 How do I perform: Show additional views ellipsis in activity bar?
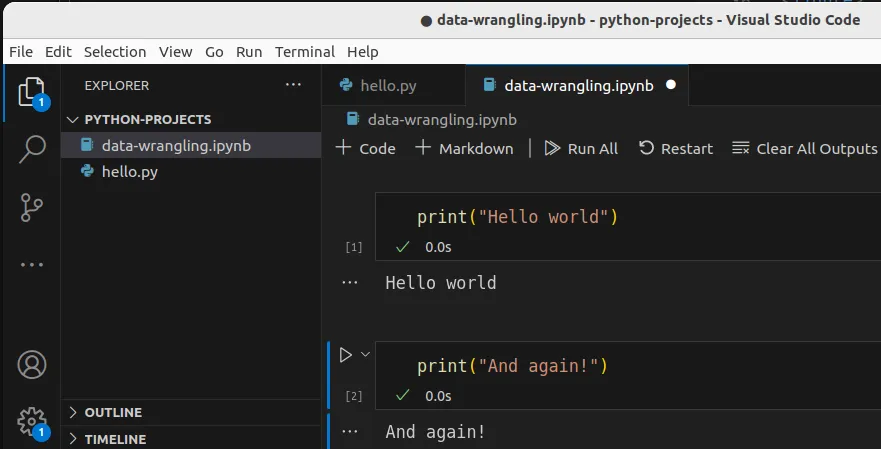tap(32, 265)
